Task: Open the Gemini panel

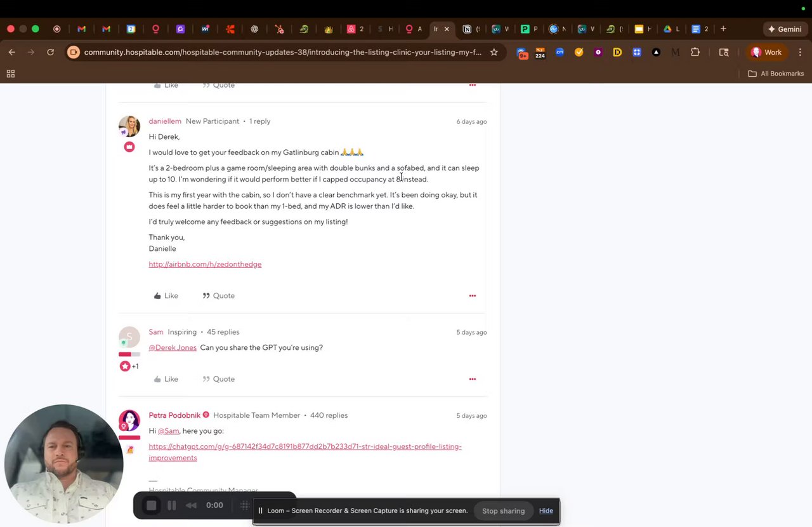Action: 784,29
